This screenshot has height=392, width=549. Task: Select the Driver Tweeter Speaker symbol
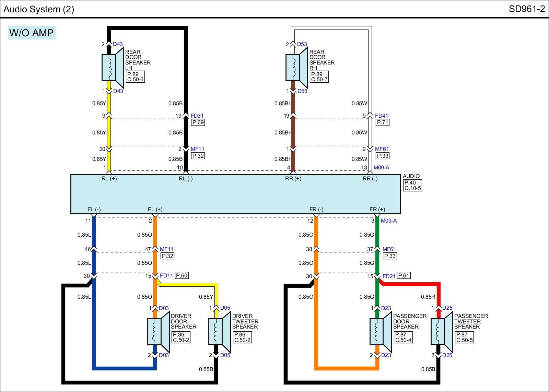220,332
